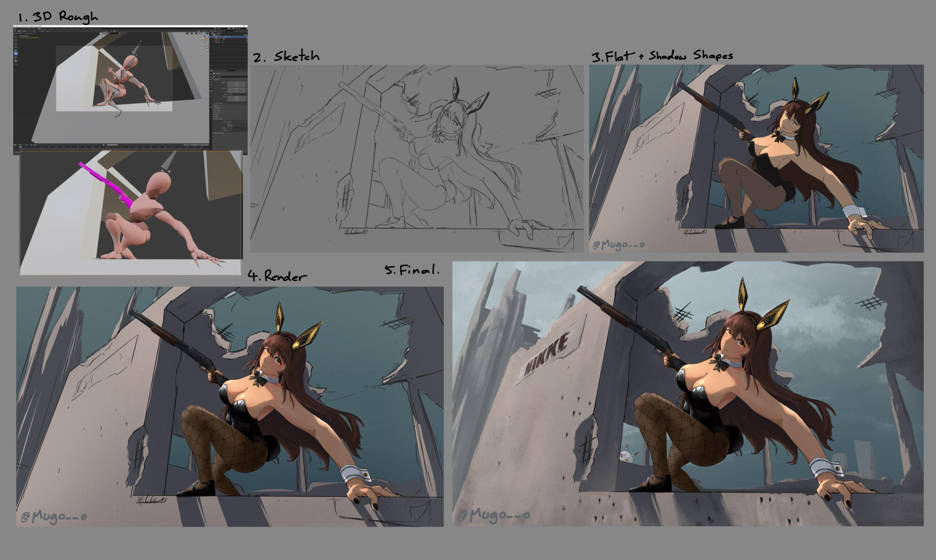Click play button in timeline controls
This screenshot has width=936, height=560.
point(113,145)
